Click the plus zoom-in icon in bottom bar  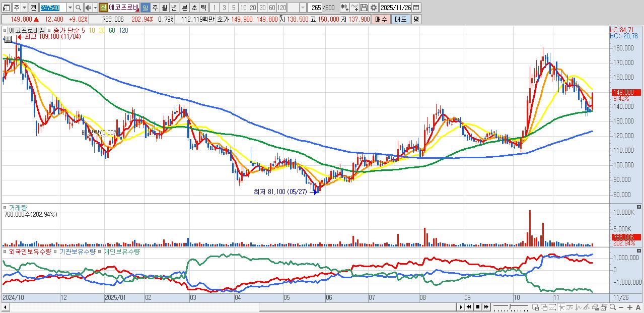629,307
